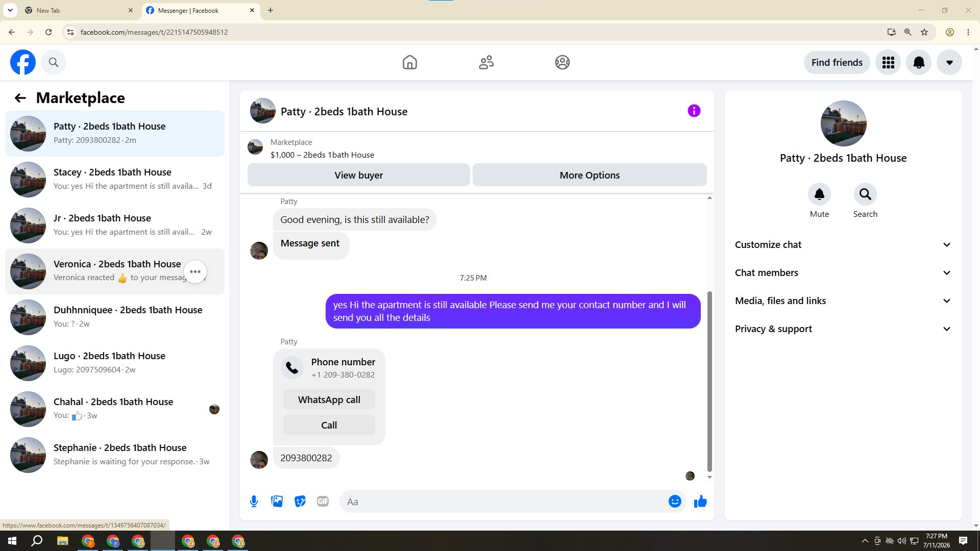Open the Chrome profile icon
The height and width of the screenshot is (551, 980).
click(x=950, y=32)
